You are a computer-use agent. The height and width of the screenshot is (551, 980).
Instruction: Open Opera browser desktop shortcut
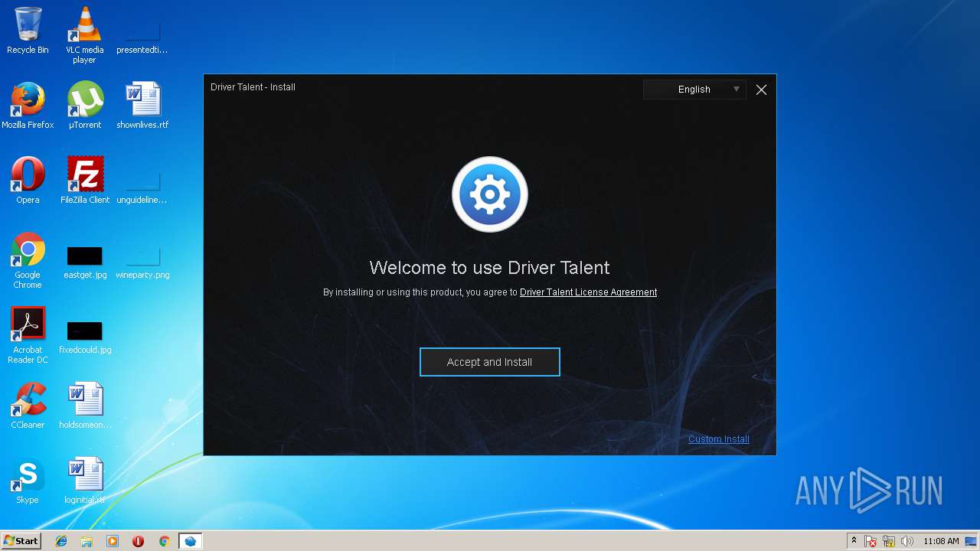28,181
